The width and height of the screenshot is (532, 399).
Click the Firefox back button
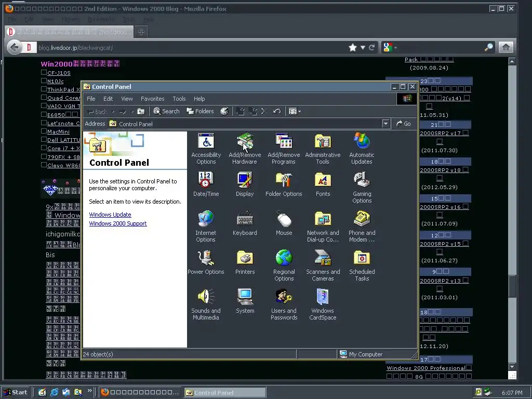14,47
